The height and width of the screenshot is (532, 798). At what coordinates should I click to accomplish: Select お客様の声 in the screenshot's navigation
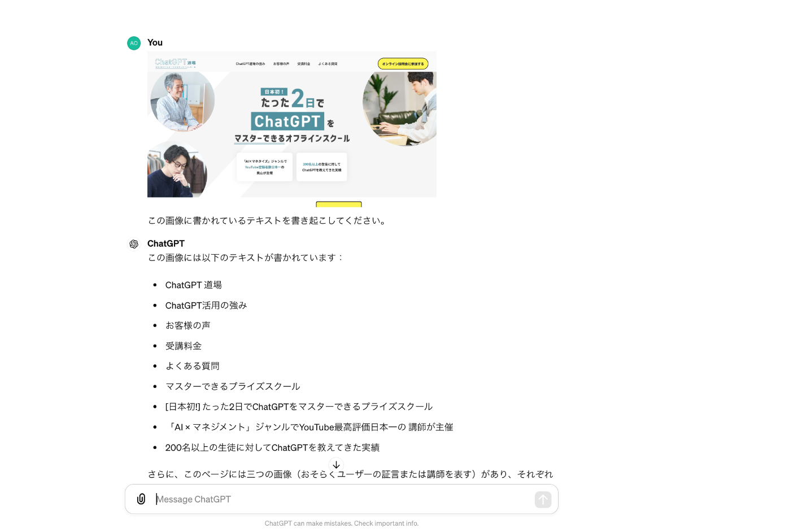(x=281, y=64)
